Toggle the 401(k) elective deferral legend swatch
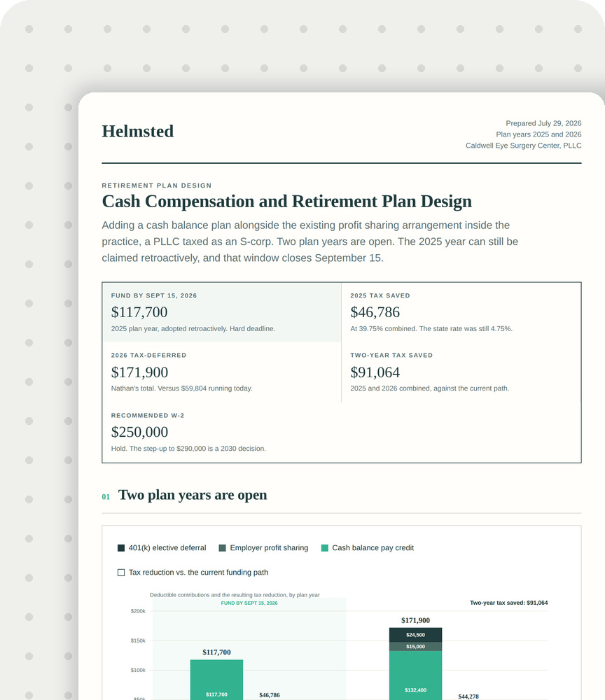The width and height of the screenshot is (605, 700). [121, 548]
